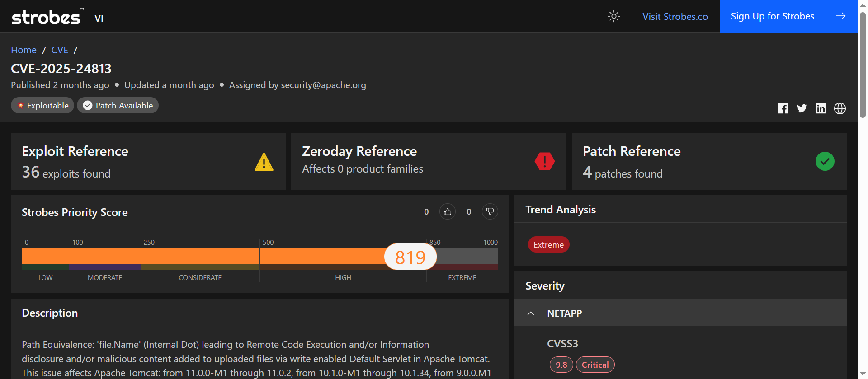The width and height of the screenshot is (868, 379).
Task: Click 'Assigned by security@apache.org' text
Action: (297, 85)
